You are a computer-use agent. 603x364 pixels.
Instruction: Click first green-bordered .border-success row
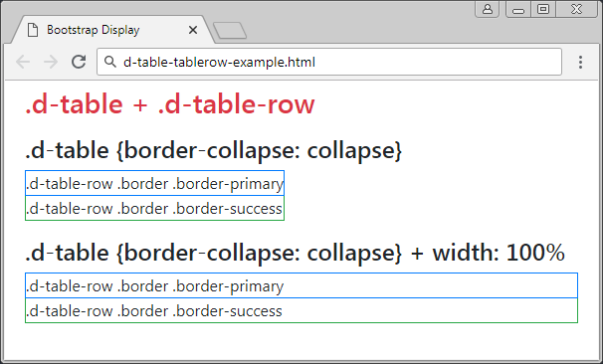pos(154,208)
